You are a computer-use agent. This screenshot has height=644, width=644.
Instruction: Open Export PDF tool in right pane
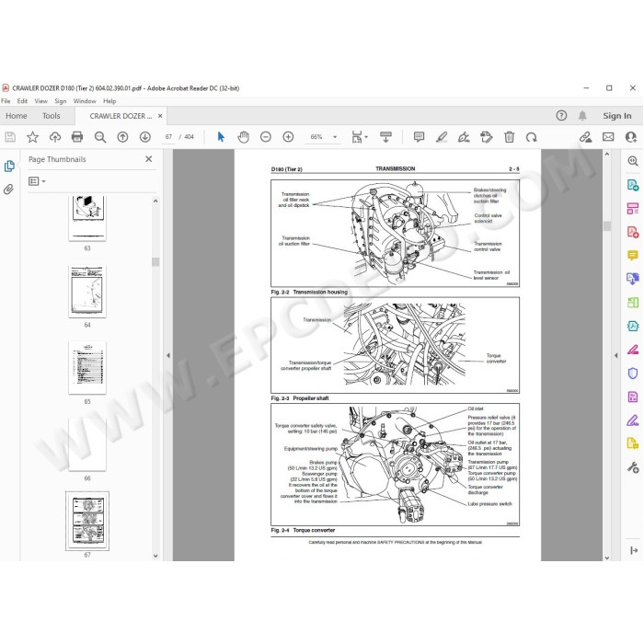pyautogui.click(x=633, y=185)
